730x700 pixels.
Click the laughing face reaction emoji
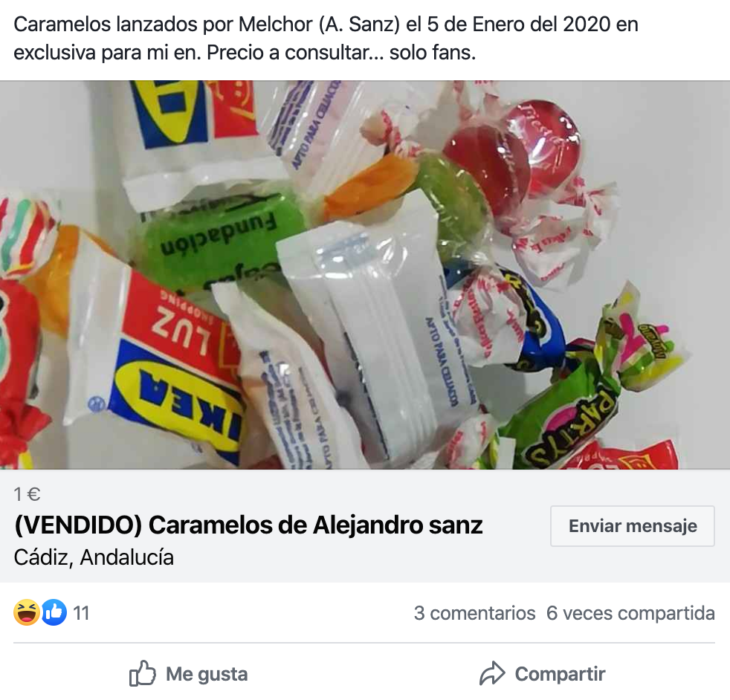click(x=26, y=612)
